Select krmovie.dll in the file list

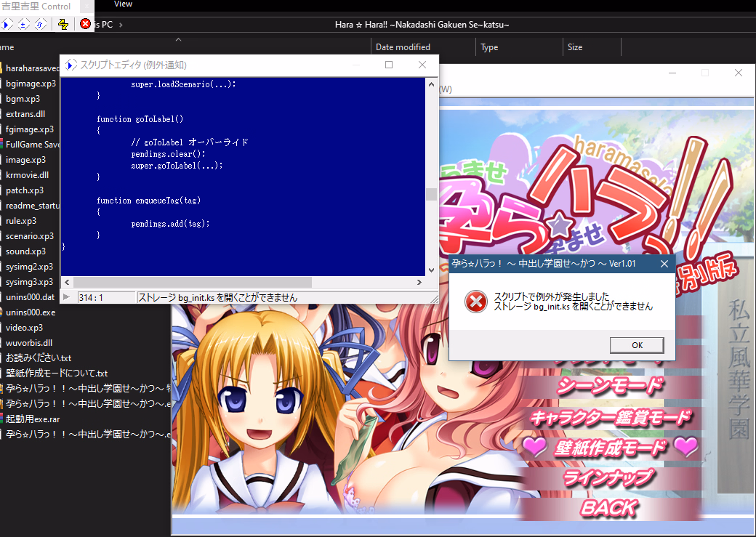pyautogui.click(x=27, y=175)
